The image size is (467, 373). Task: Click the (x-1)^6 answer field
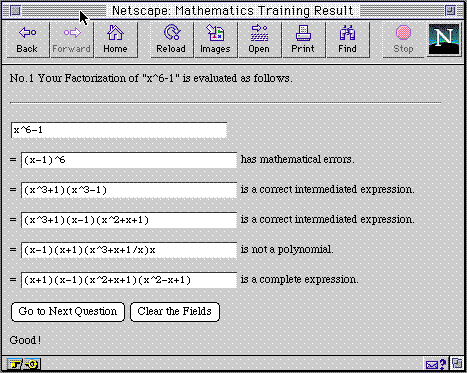click(x=129, y=160)
